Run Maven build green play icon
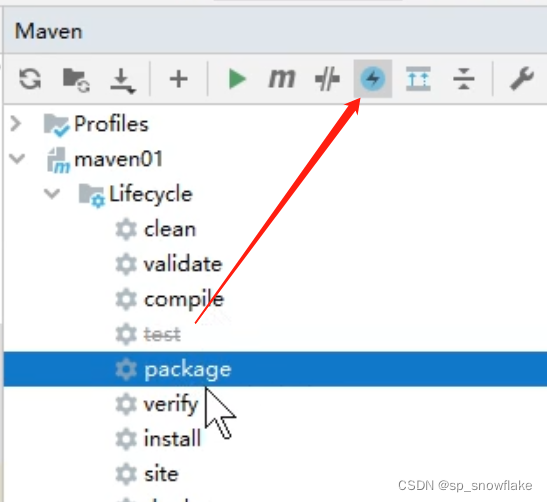The width and height of the screenshot is (547, 502). (237, 79)
